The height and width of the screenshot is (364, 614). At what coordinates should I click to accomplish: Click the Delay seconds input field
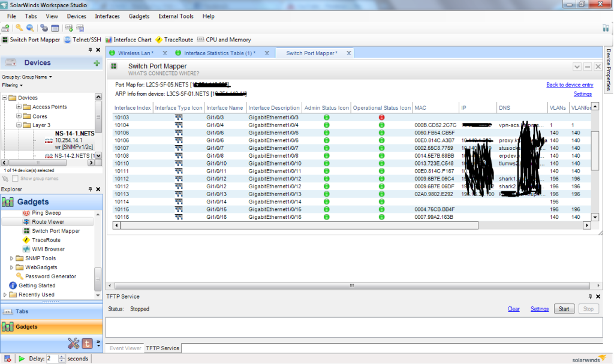tap(53, 359)
